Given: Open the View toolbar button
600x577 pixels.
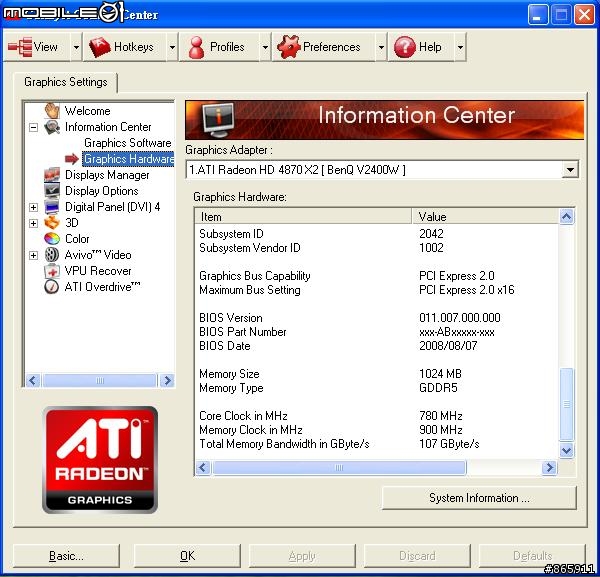Looking at the screenshot, I should tap(38, 47).
